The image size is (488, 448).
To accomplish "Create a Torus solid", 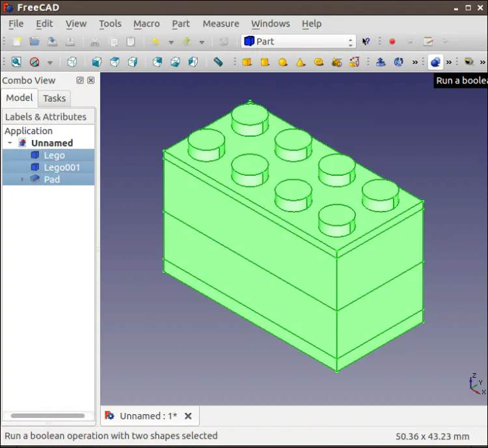I will click(x=319, y=63).
